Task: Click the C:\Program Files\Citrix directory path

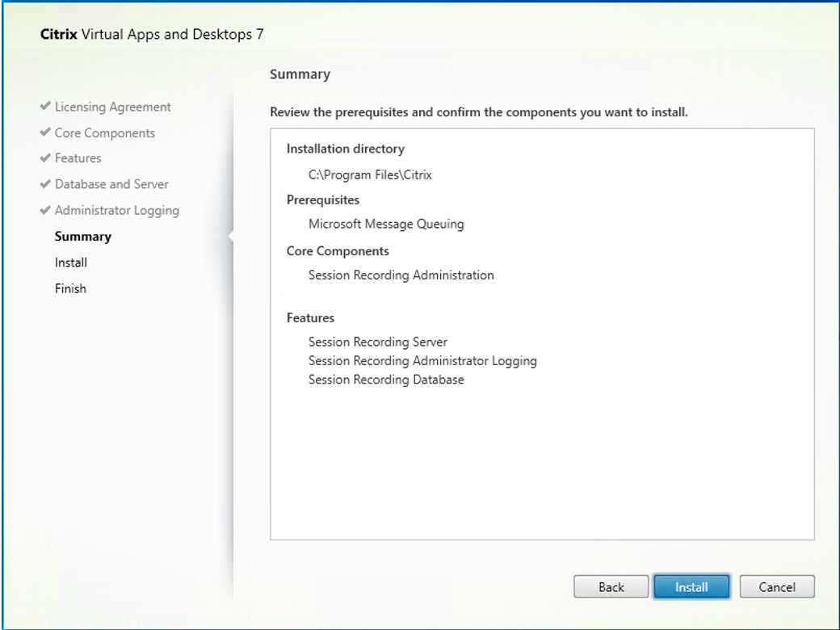Action: (x=370, y=174)
